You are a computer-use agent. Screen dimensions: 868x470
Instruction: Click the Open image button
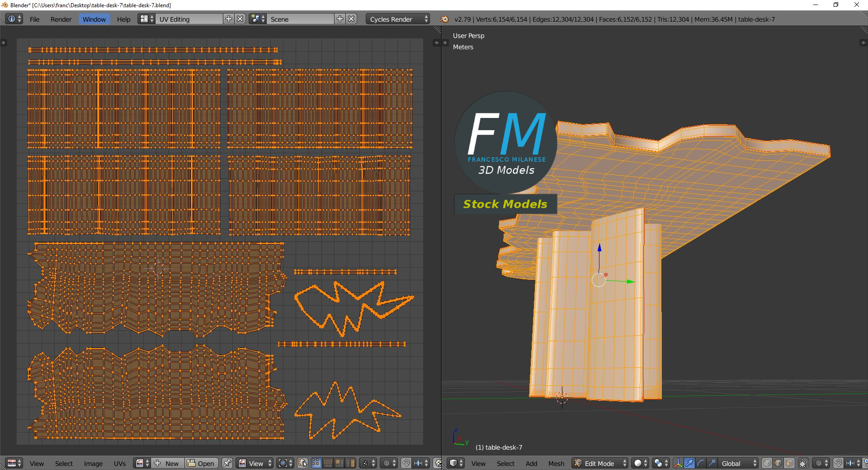[201, 463]
